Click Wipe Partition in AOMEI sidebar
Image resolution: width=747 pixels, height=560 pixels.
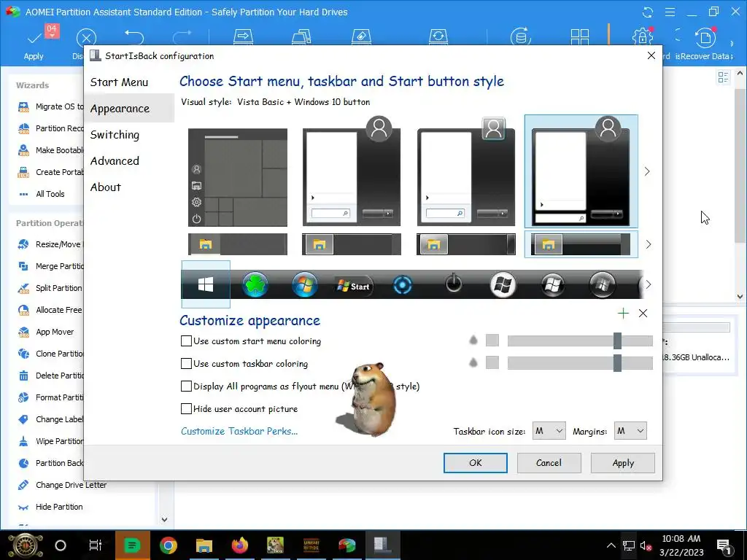point(50,441)
